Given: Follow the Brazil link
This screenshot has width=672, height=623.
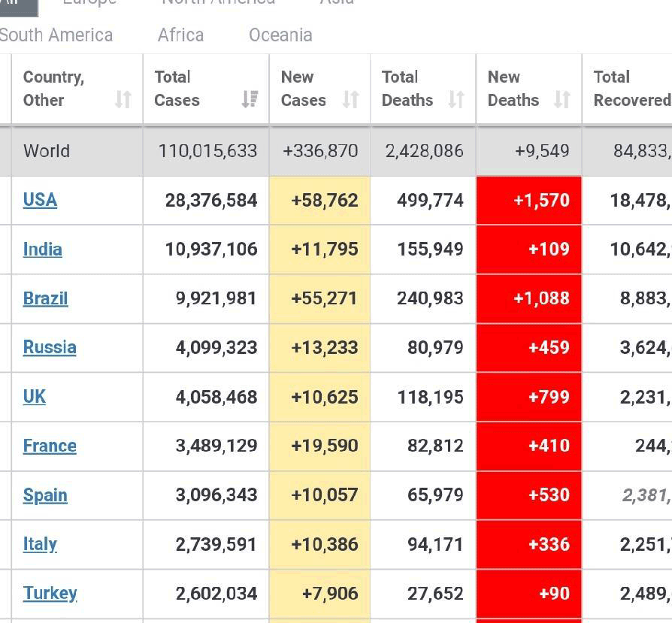Looking at the screenshot, I should pos(45,298).
